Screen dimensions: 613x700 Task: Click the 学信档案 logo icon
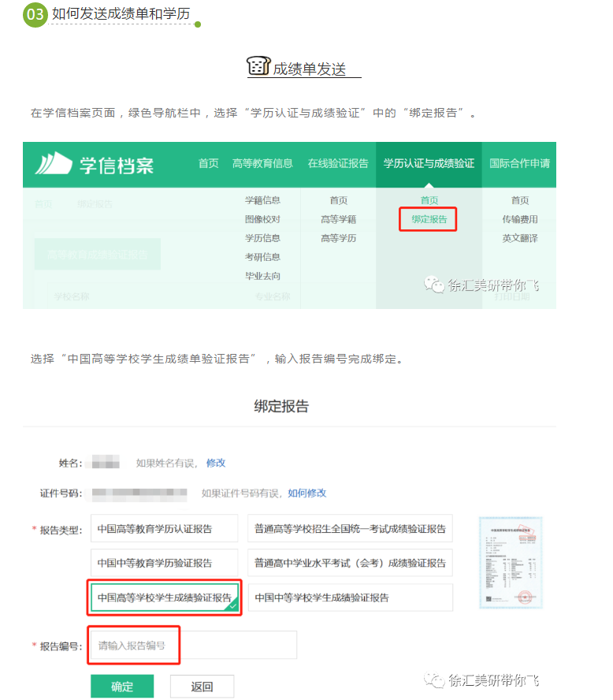(53, 163)
